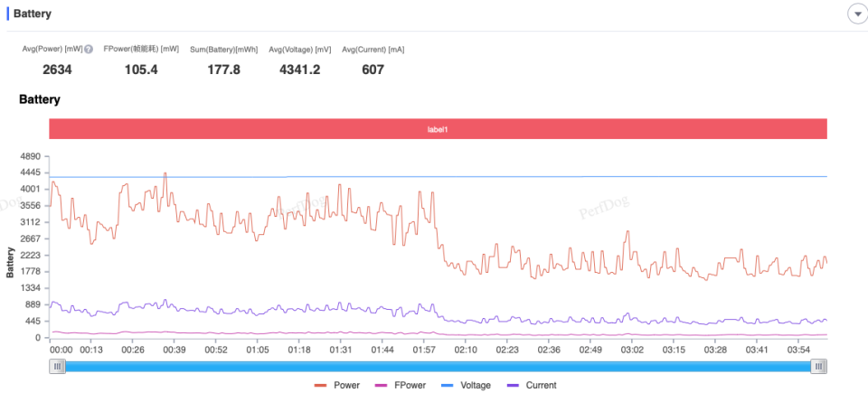Click the magenta FPower legend color swatch
Screen dimensions: 868x402
click(x=382, y=386)
